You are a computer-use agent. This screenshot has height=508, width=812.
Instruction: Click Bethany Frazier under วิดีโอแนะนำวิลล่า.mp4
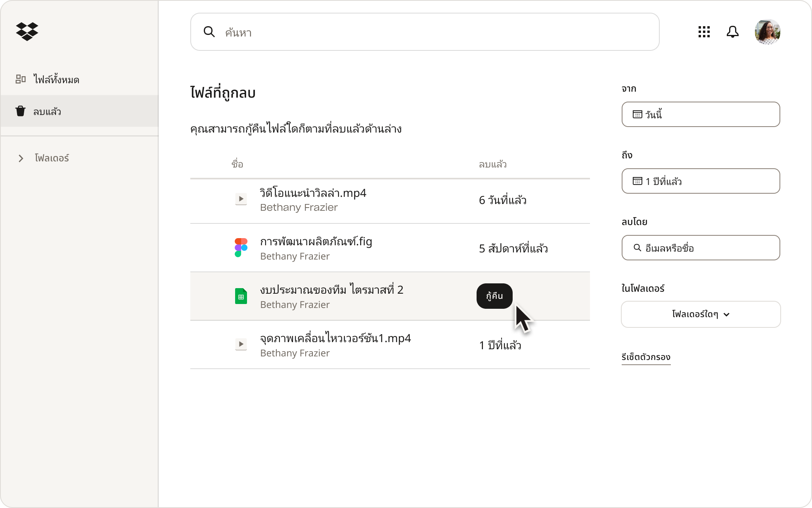click(x=299, y=208)
